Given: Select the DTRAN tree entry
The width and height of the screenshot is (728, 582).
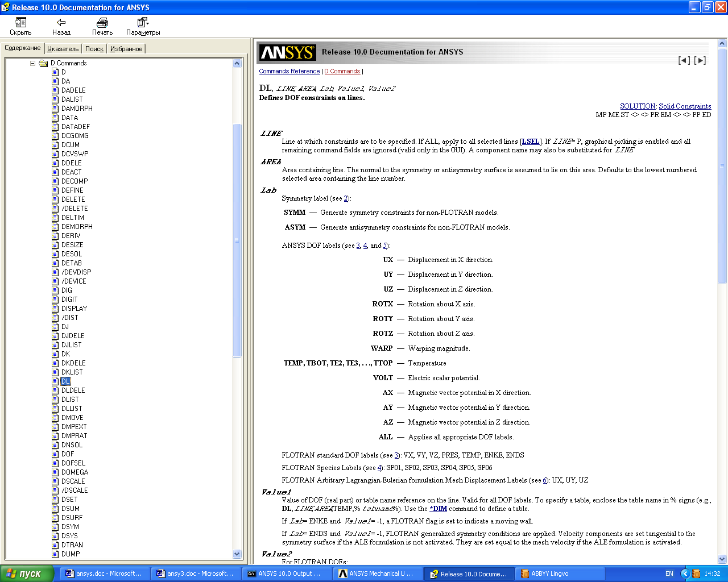Looking at the screenshot, I should click(72, 545).
